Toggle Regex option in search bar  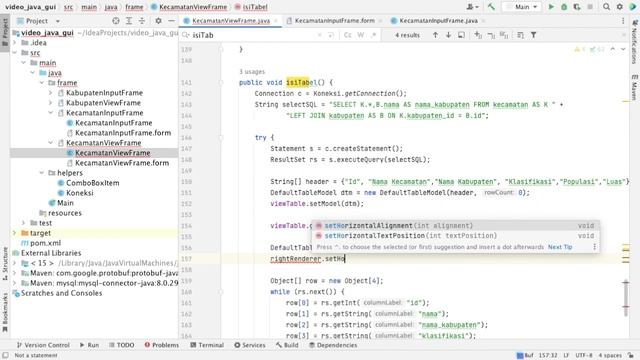click(x=373, y=35)
